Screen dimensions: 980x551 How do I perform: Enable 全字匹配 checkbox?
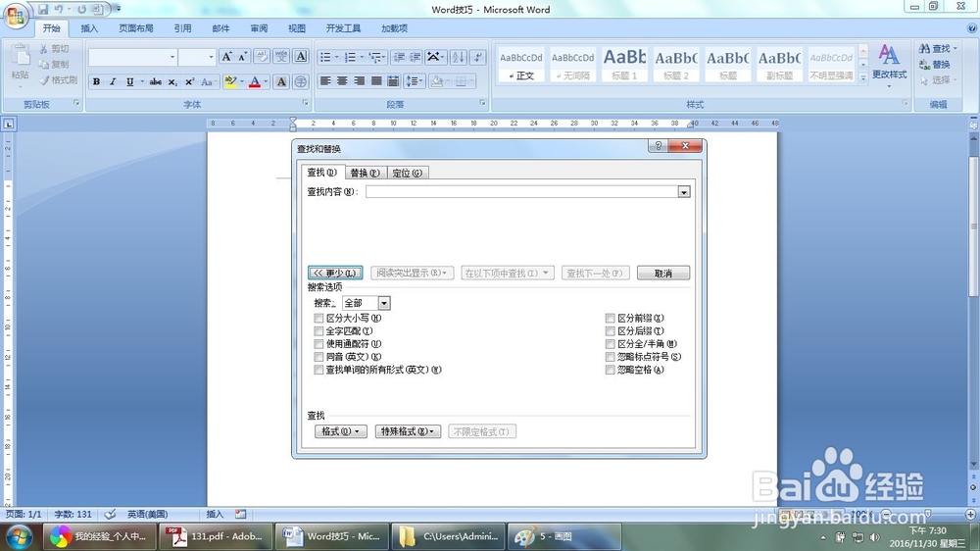pyautogui.click(x=318, y=330)
